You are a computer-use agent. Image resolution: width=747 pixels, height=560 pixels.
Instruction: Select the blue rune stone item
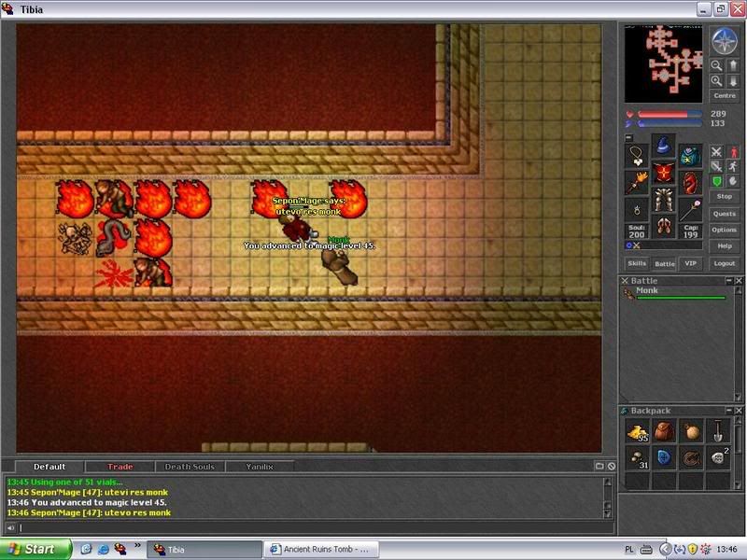[x=664, y=458]
